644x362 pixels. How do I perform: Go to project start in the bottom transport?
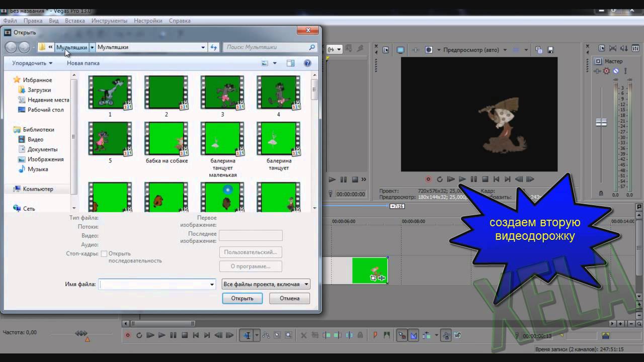(x=196, y=335)
